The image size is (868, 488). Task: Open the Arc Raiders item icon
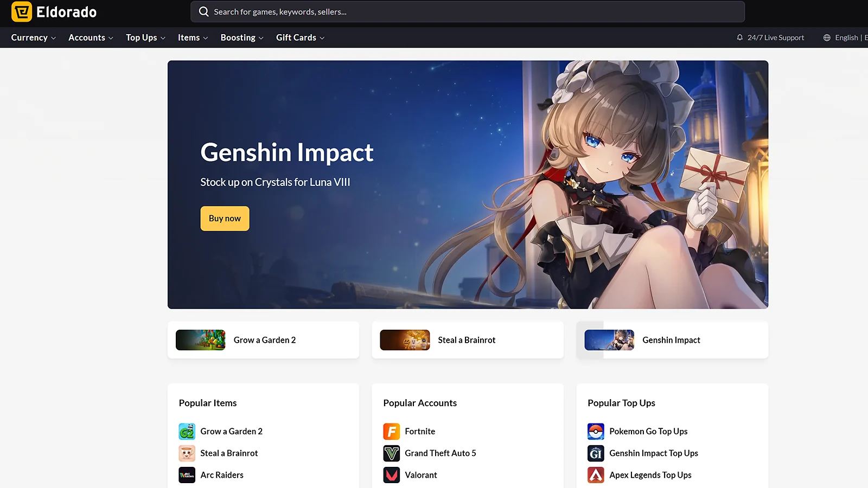(187, 475)
